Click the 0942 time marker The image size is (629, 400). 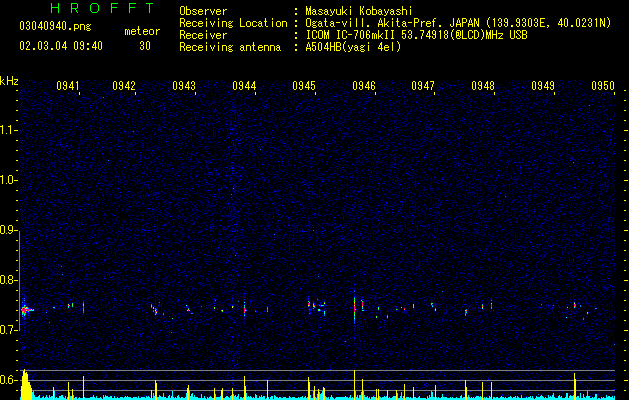click(124, 85)
